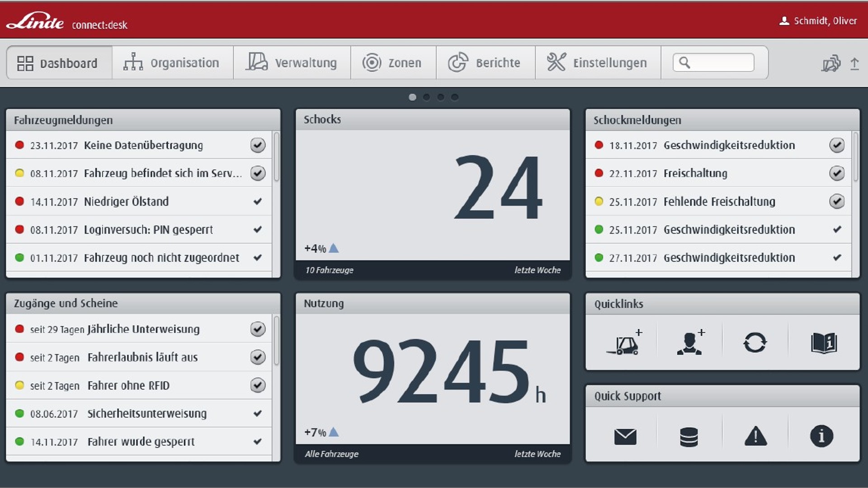
Task: Click the add vehicle quicklink icon
Action: click(625, 343)
